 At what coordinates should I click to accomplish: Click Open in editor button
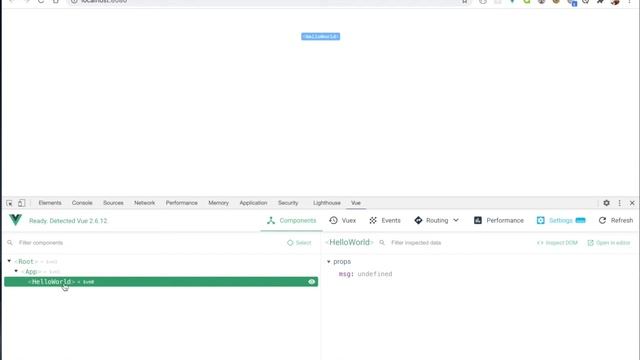pyautogui.click(x=609, y=243)
